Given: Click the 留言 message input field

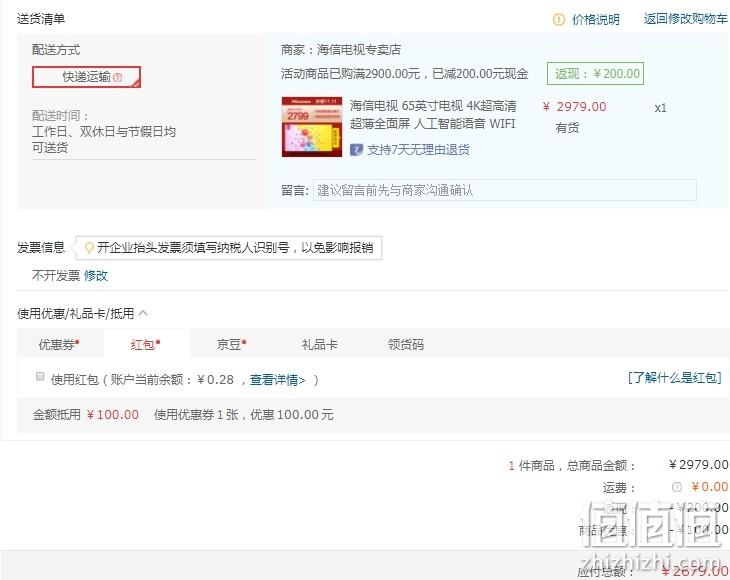Looking at the screenshot, I should [505, 190].
